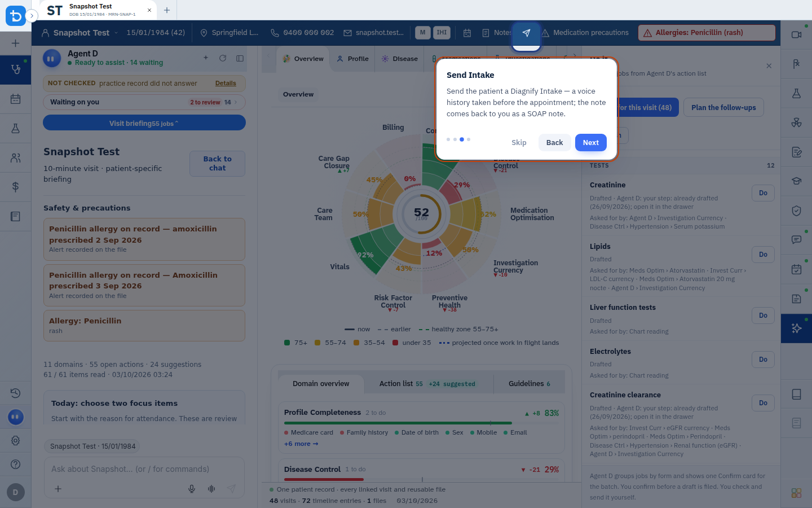Open the graduation cap icon in right rail
The width and height of the screenshot is (812, 508).
click(x=796, y=181)
